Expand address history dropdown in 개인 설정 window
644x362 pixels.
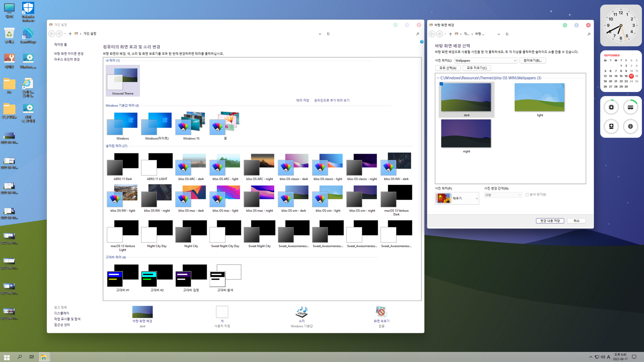(x=320, y=34)
